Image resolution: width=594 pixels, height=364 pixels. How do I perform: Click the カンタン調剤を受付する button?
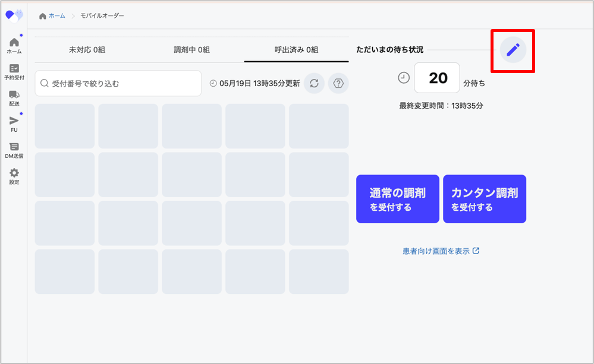[x=484, y=199]
